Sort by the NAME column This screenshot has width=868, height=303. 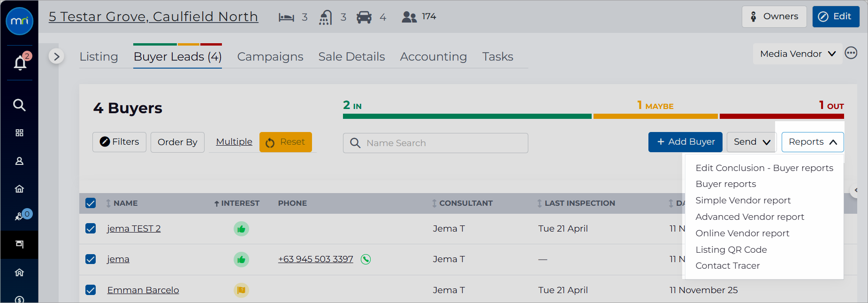click(122, 203)
